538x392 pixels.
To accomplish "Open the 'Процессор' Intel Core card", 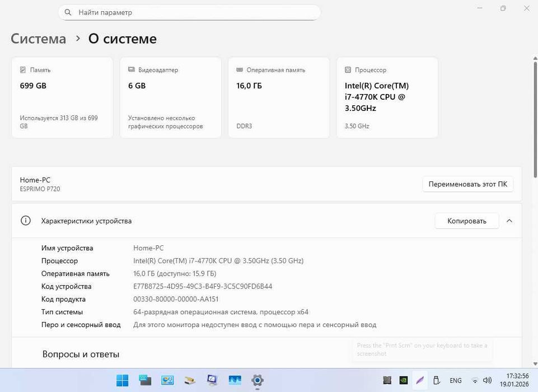I will (387, 98).
